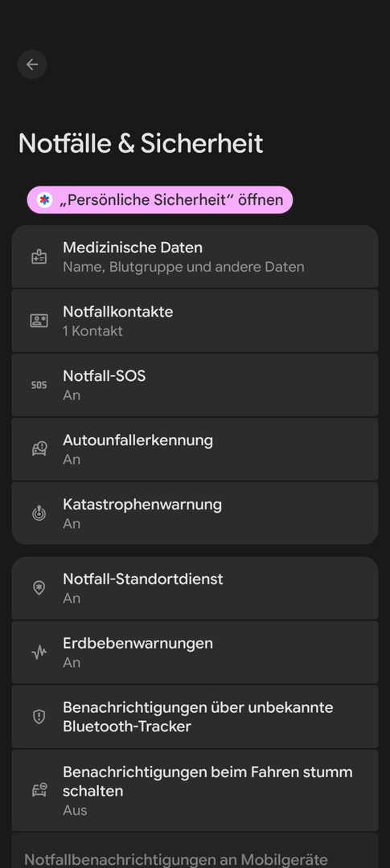Open Autounfallerkennung settings
This screenshot has height=868, width=390.
coord(195,449)
